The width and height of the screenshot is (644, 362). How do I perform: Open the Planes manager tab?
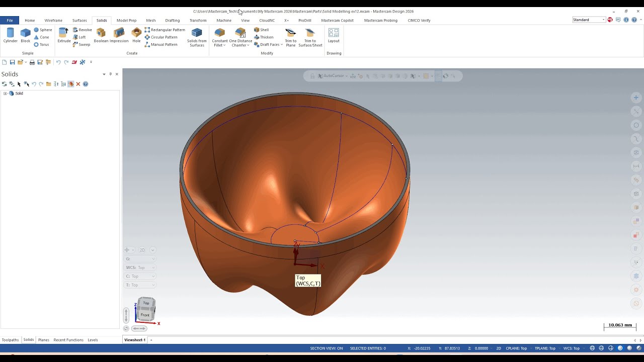pyautogui.click(x=44, y=340)
